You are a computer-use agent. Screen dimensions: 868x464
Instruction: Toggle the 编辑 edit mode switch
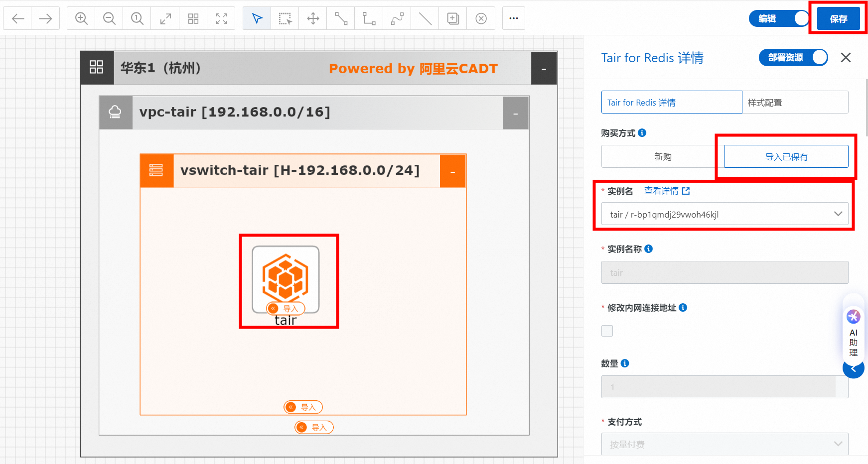click(x=779, y=18)
